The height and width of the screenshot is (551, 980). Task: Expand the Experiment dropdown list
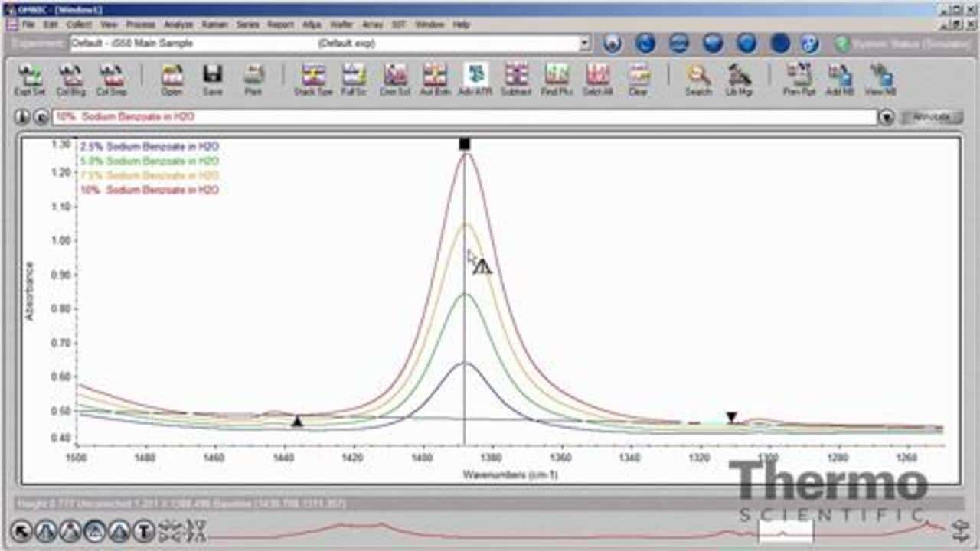585,44
